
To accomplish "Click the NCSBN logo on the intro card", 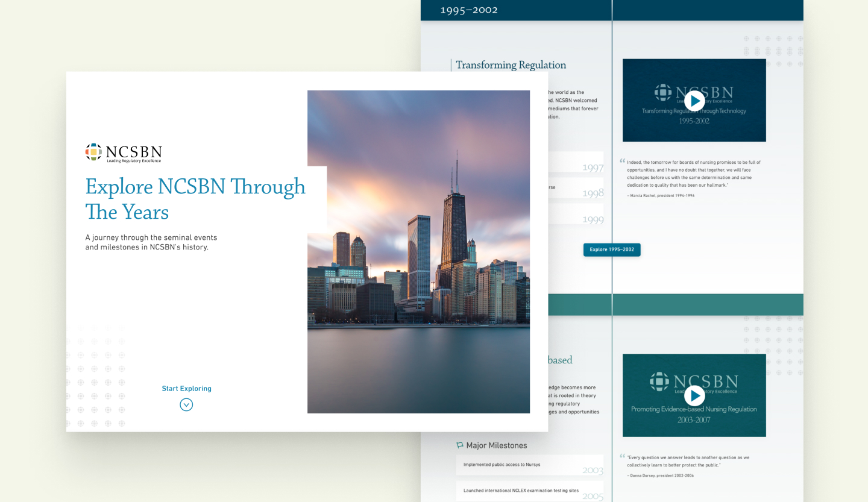I will pyautogui.click(x=124, y=153).
